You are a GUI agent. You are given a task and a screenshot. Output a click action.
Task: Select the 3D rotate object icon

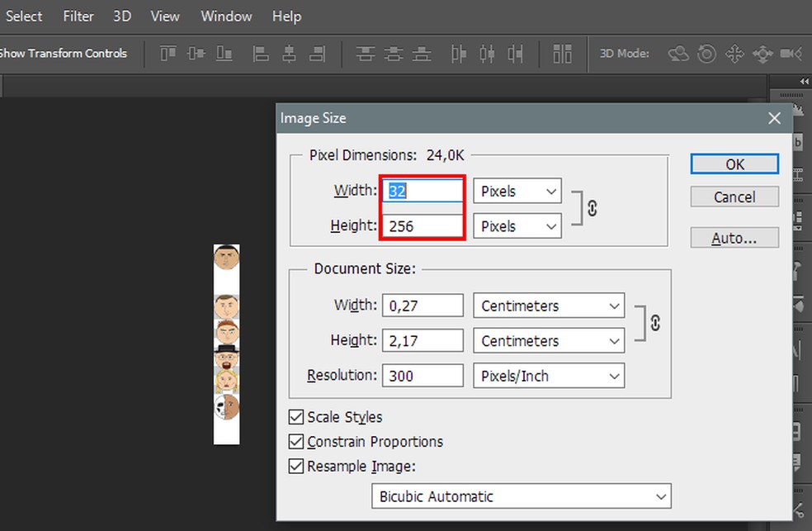tap(678, 54)
